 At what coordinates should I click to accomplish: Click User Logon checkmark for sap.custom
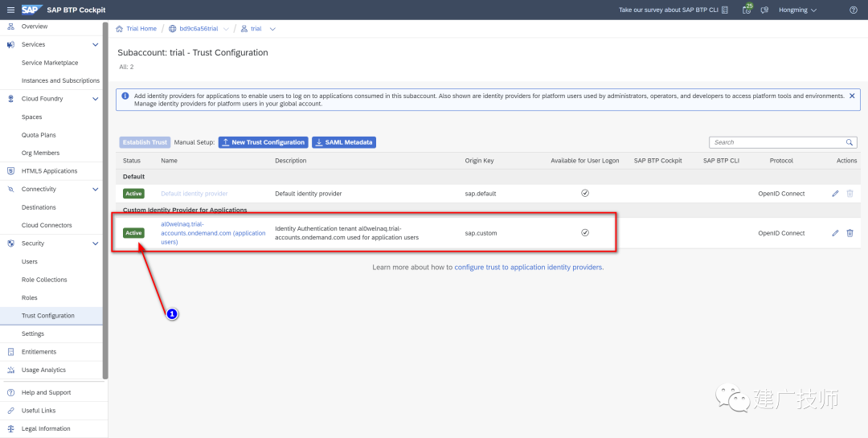click(584, 232)
